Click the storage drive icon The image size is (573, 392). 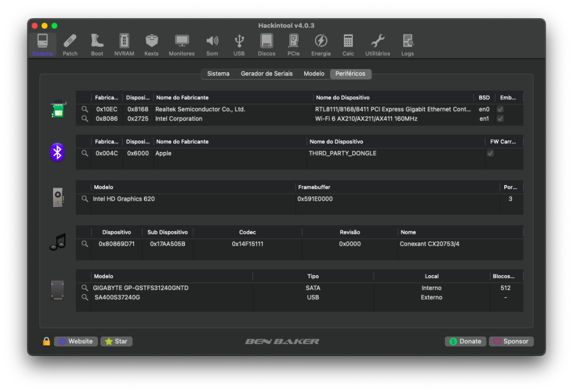click(57, 290)
